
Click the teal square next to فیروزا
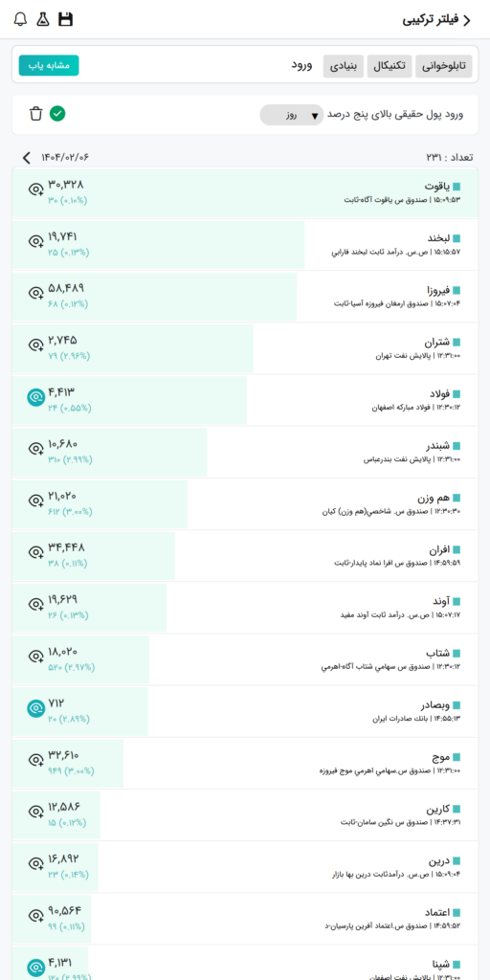(457, 291)
